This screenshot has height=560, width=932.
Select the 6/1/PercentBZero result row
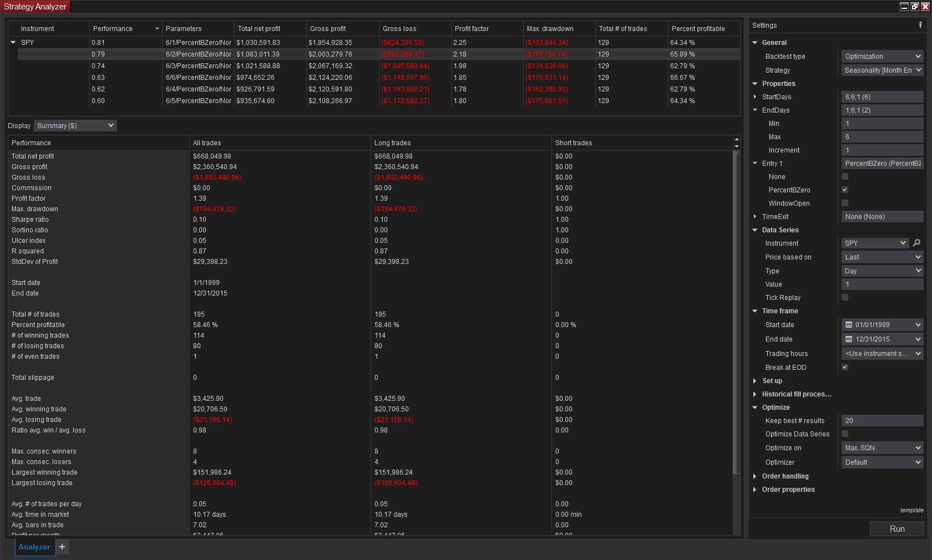(x=379, y=43)
